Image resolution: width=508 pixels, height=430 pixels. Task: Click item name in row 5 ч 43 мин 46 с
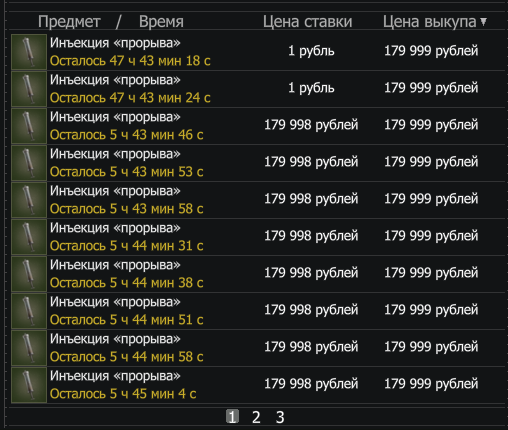115,117
